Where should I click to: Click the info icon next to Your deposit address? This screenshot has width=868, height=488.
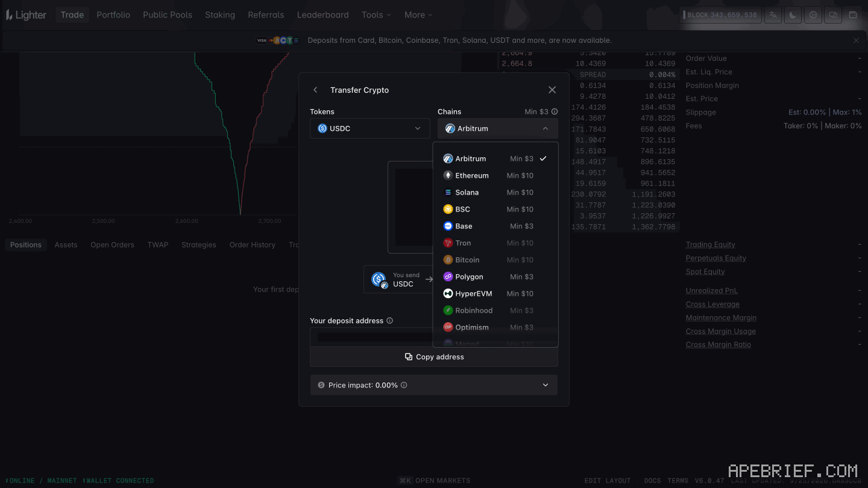click(x=389, y=321)
